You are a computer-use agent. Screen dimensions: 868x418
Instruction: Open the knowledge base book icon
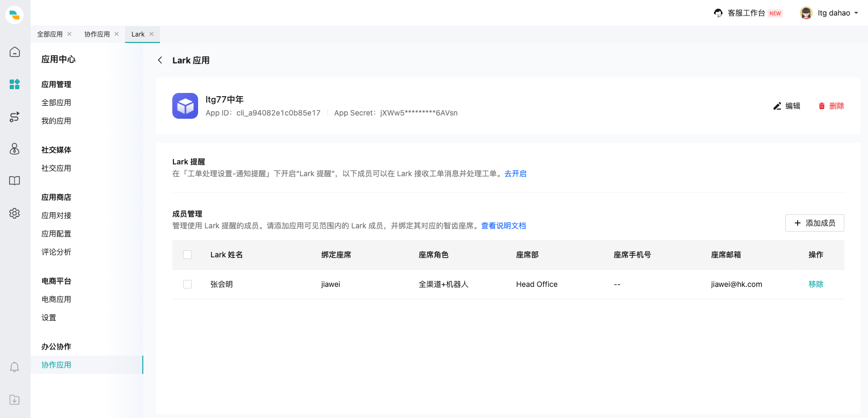[x=14, y=181]
